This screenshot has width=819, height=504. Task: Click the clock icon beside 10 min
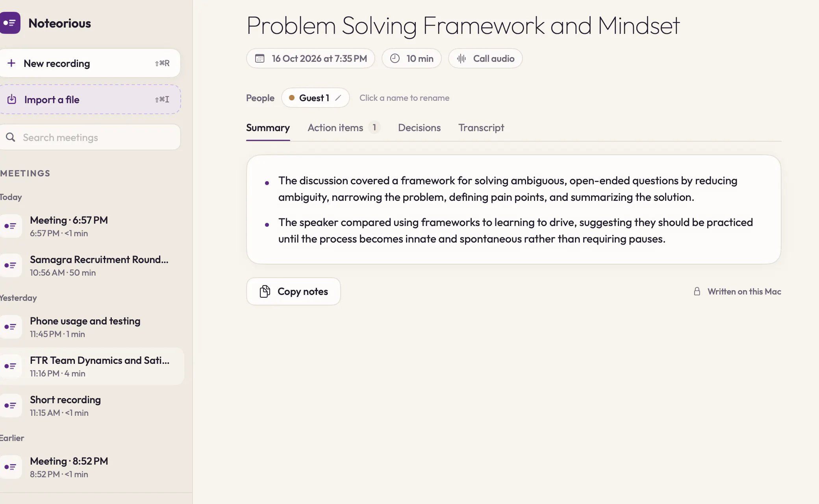[395, 59]
